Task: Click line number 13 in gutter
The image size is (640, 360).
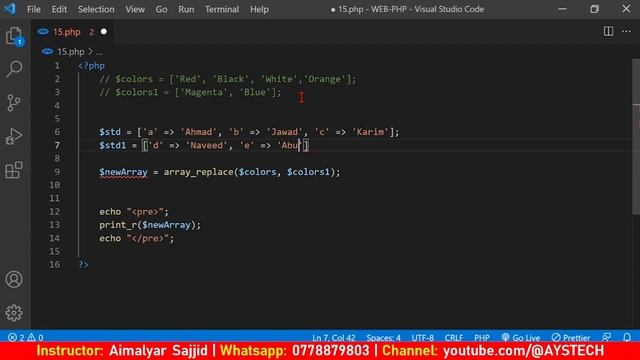Action: click(55, 225)
